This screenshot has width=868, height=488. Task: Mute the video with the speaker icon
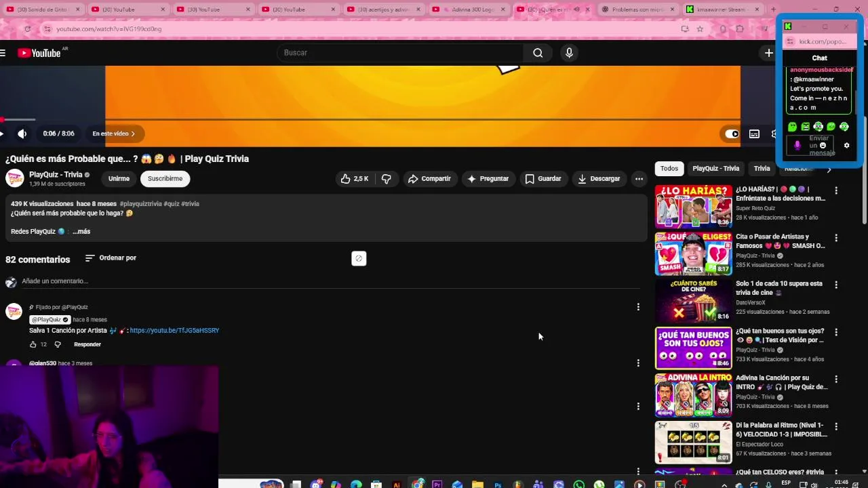[x=22, y=134]
